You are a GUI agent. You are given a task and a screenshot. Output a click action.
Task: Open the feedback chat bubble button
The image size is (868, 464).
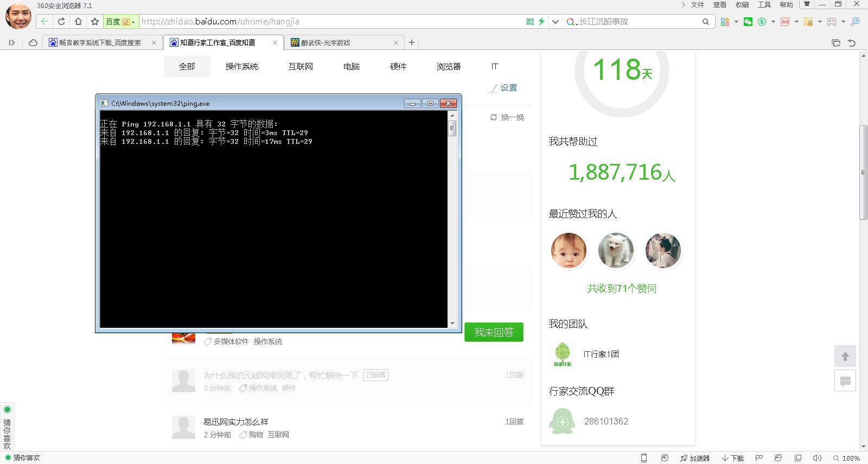[x=845, y=381]
